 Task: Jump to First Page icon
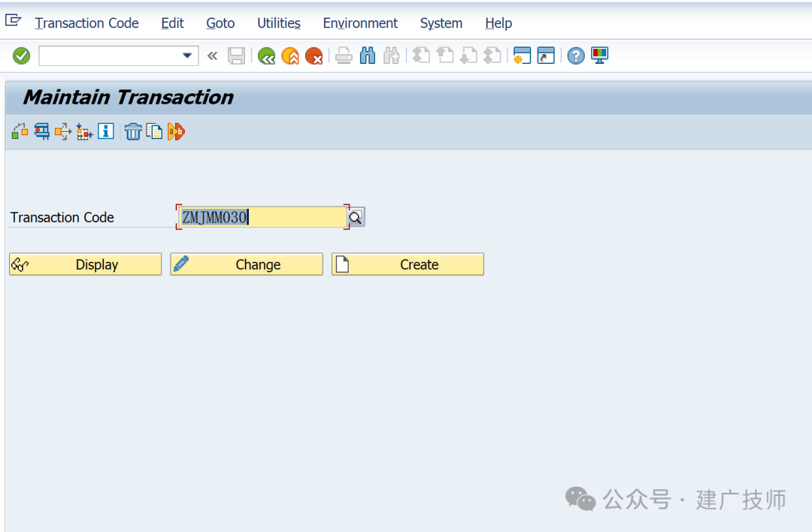click(x=421, y=56)
